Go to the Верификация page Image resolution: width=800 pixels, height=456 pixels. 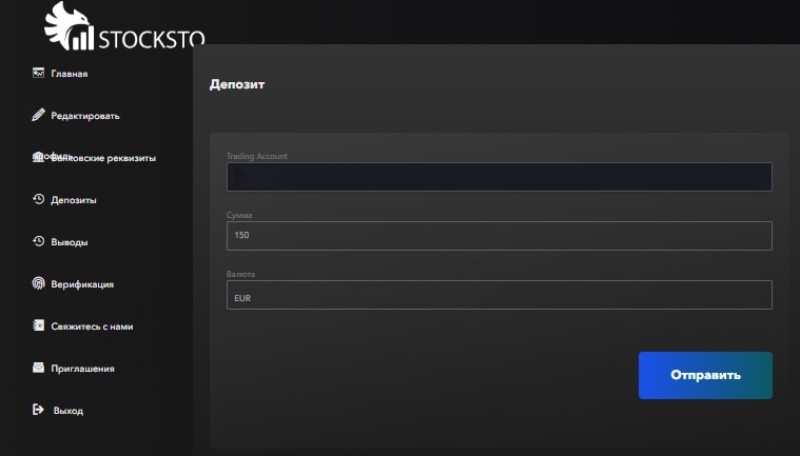point(82,284)
